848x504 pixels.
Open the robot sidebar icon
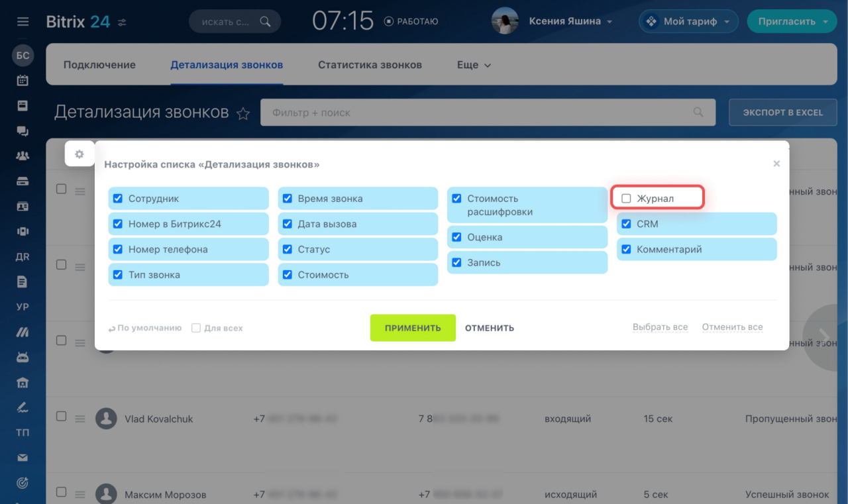23,358
